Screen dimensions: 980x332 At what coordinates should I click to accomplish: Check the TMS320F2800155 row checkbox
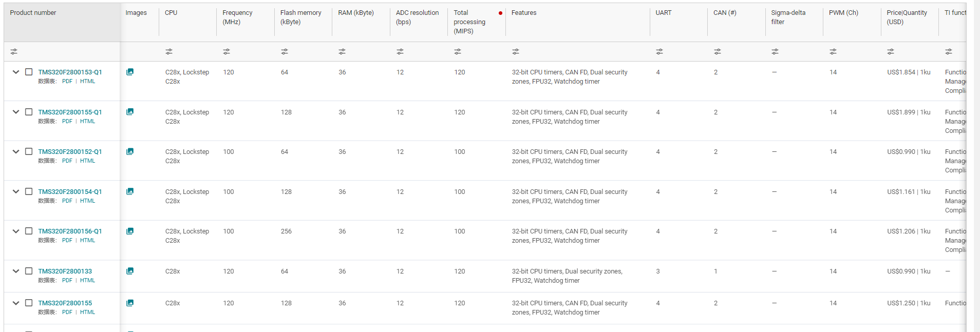29,303
